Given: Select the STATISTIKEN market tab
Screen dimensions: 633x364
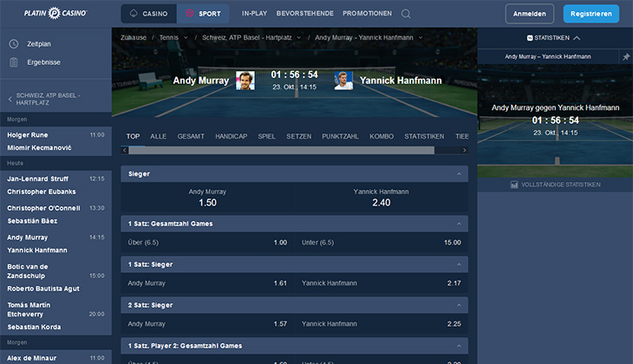Looking at the screenshot, I should coord(424,136).
